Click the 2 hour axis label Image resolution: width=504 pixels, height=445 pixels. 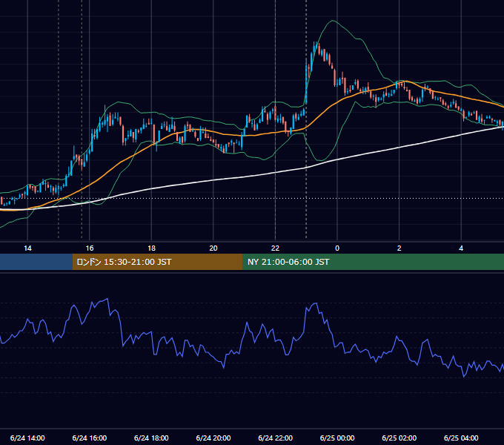[399, 248]
